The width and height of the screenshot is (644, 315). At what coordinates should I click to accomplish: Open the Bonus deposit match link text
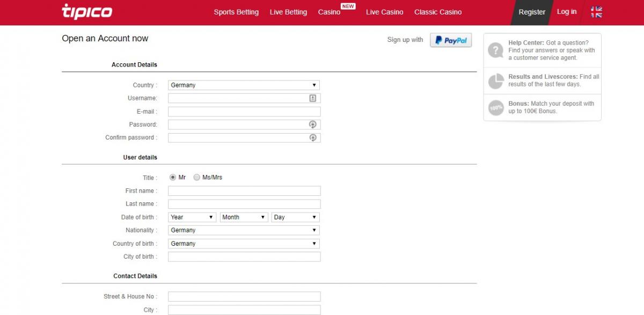(551, 107)
